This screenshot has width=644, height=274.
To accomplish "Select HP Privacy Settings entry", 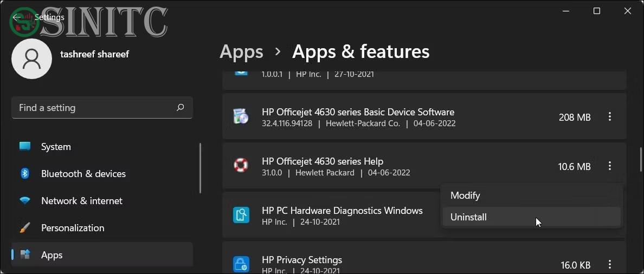I will coord(424,258).
